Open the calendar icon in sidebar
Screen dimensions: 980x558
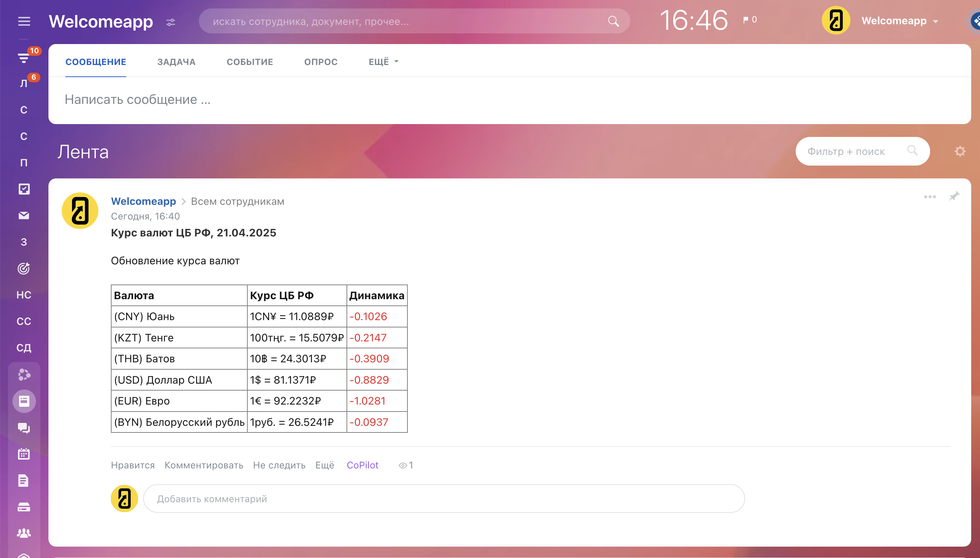24,454
